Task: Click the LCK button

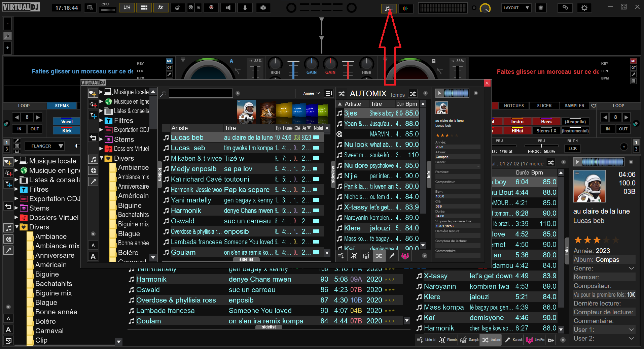Action: (572, 149)
